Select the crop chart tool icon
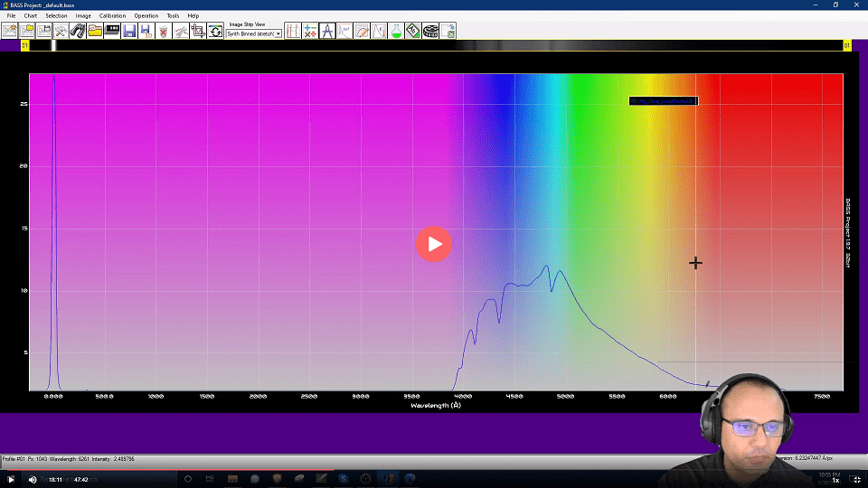Screen dimensions: 868x488 (x=198, y=31)
